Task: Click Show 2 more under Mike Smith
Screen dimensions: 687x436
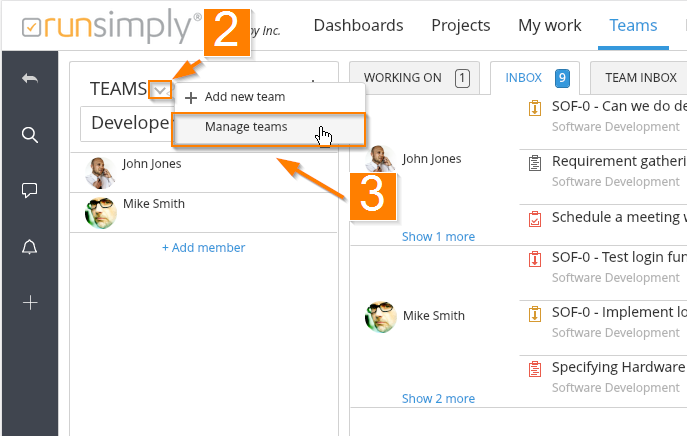Action: point(438,398)
